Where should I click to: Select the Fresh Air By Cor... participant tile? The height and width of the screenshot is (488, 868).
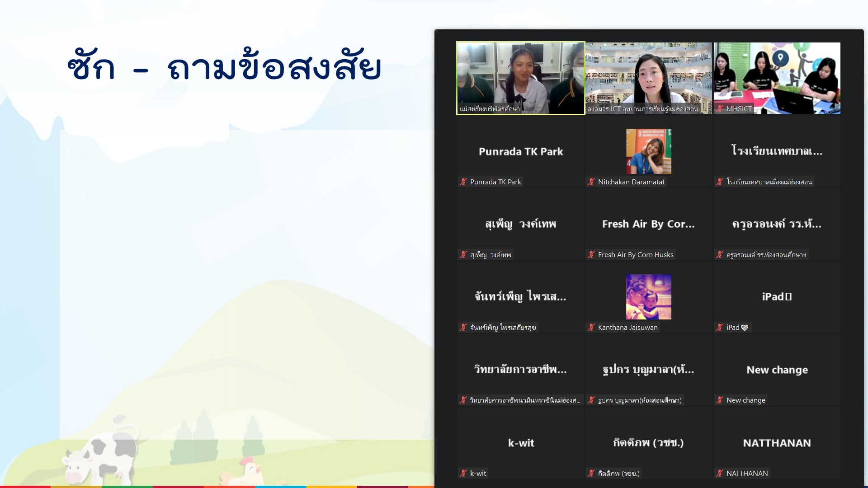(x=648, y=224)
